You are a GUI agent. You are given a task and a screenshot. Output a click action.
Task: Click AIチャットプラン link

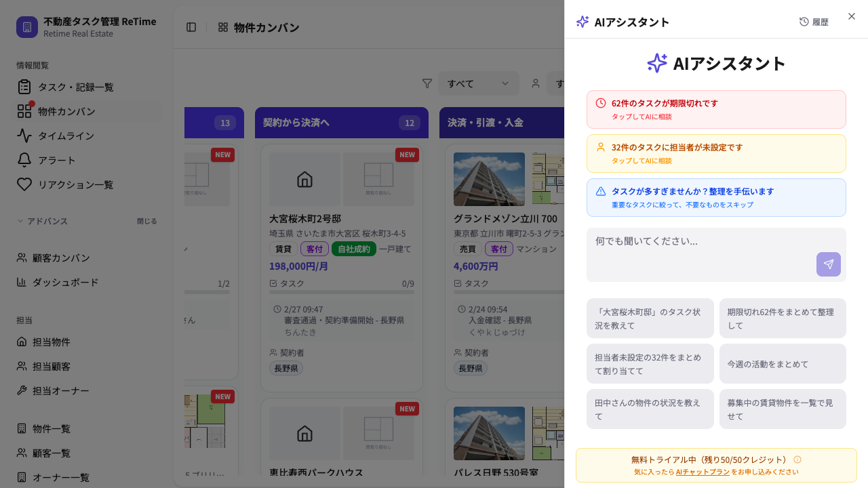click(703, 472)
